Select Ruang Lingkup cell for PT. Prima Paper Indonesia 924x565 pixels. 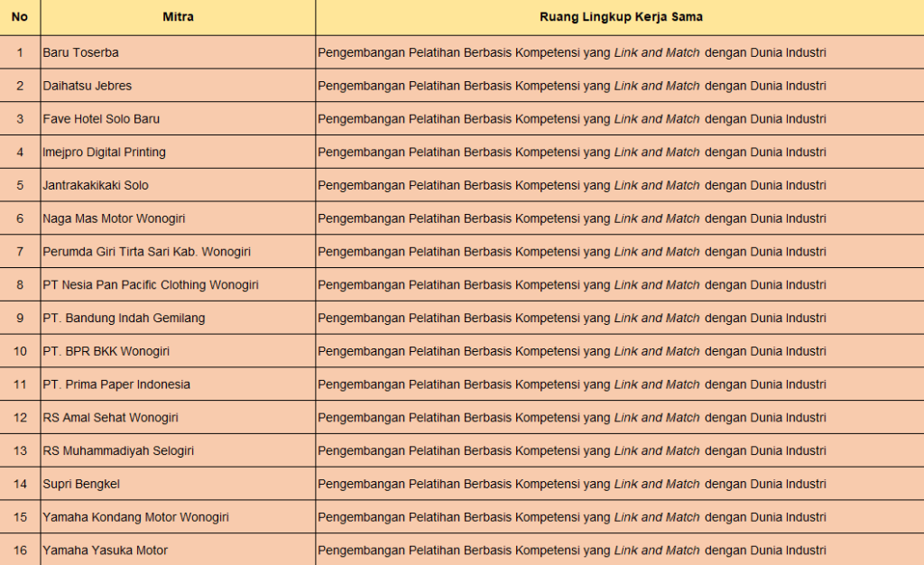pyautogui.click(x=620, y=384)
